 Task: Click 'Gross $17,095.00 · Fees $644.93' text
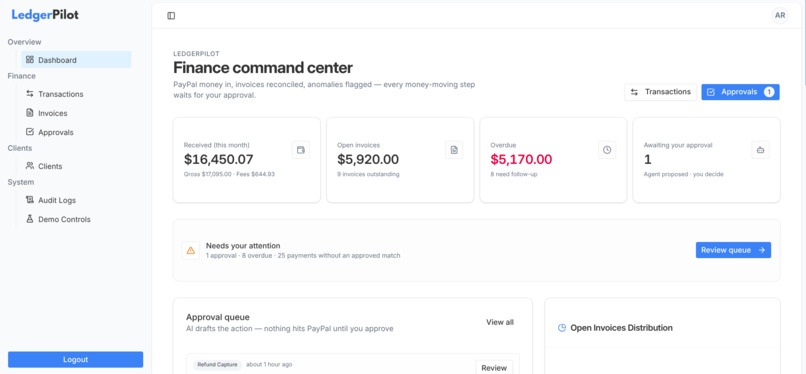pyautogui.click(x=229, y=174)
